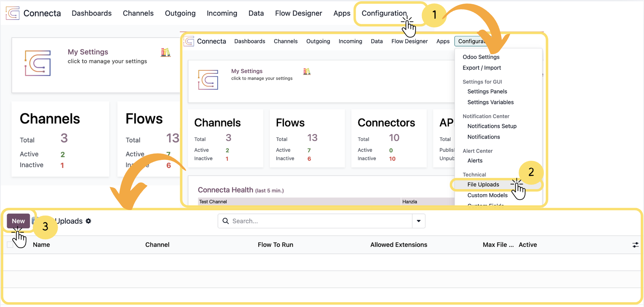Open Data menu in the inset window

coord(377,41)
